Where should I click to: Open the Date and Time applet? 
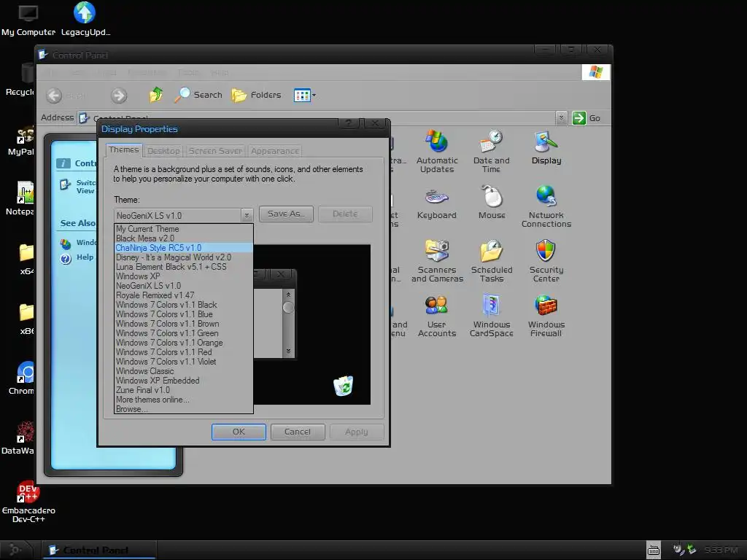491,151
